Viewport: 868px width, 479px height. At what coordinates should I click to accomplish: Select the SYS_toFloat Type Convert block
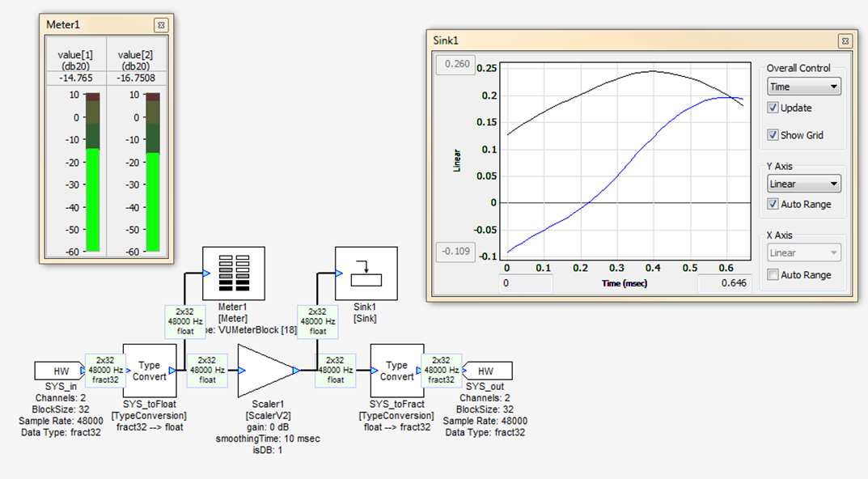150,371
